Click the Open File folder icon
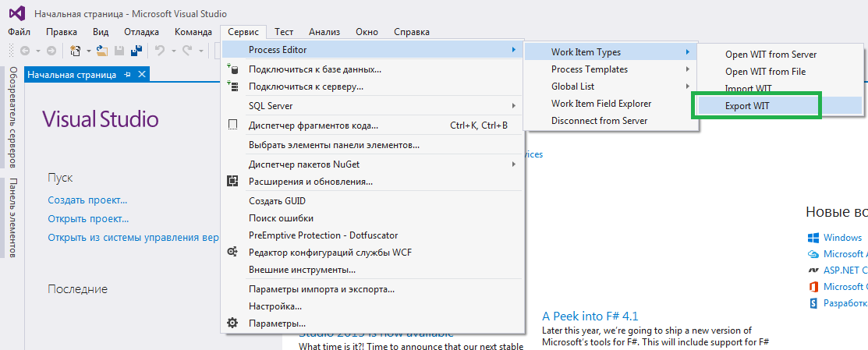 point(102,51)
